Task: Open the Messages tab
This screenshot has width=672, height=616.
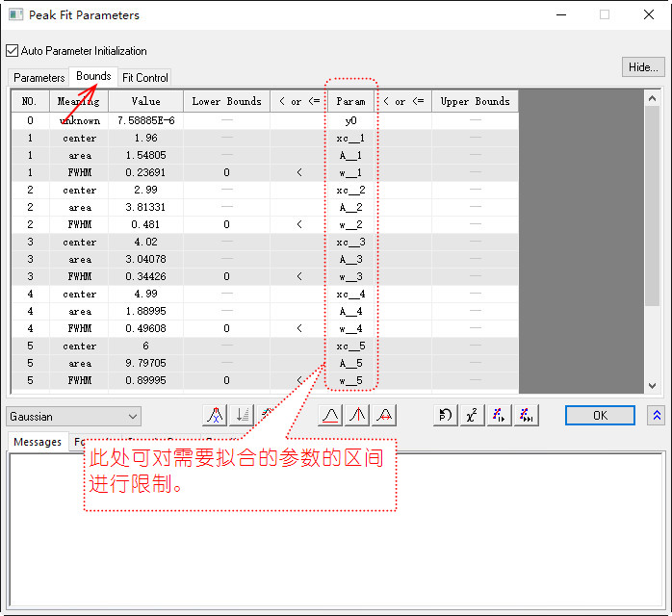Action: pyautogui.click(x=38, y=443)
